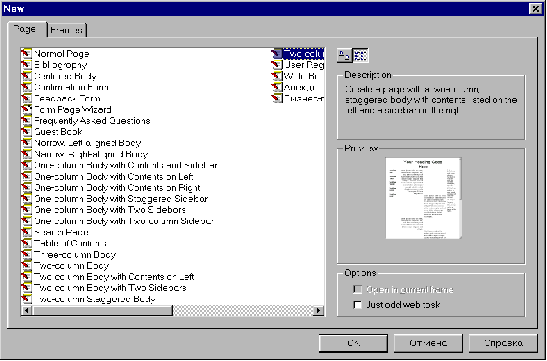Click the list's scroll right arrow
This screenshot has width=547, height=361.
point(318,310)
